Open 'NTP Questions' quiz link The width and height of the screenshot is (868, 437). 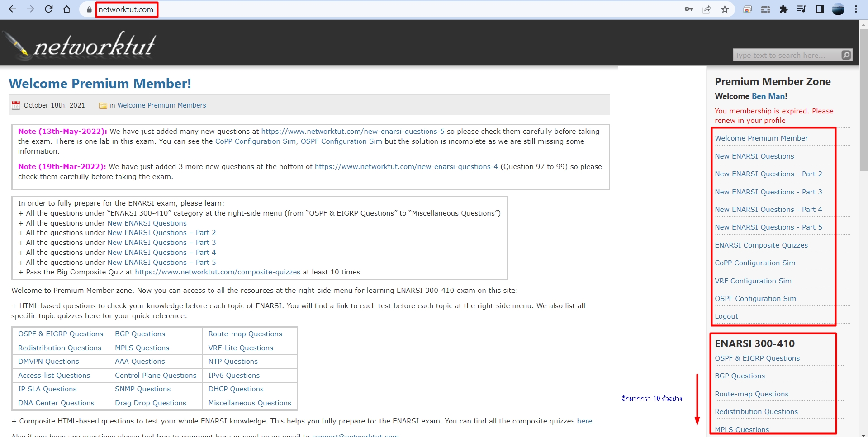[233, 362]
